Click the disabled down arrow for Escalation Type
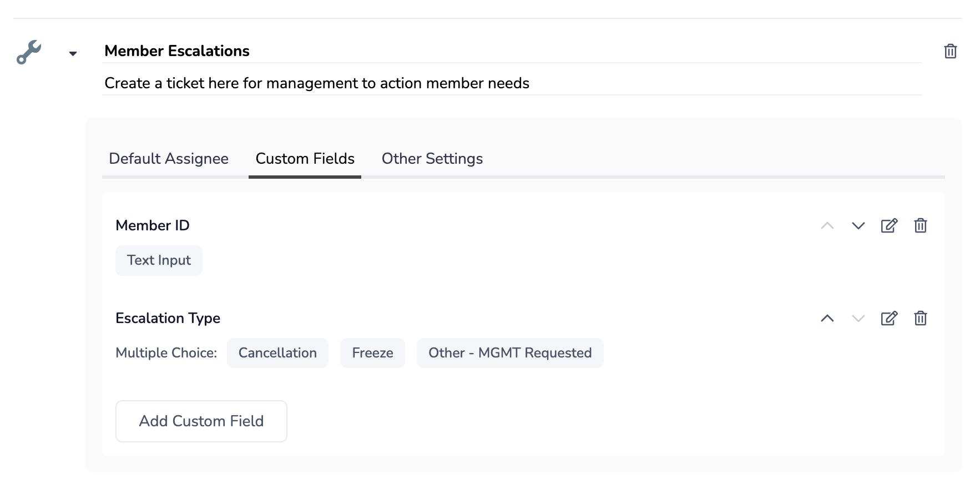Image resolution: width=980 pixels, height=494 pixels. pyautogui.click(x=858, y=319)
